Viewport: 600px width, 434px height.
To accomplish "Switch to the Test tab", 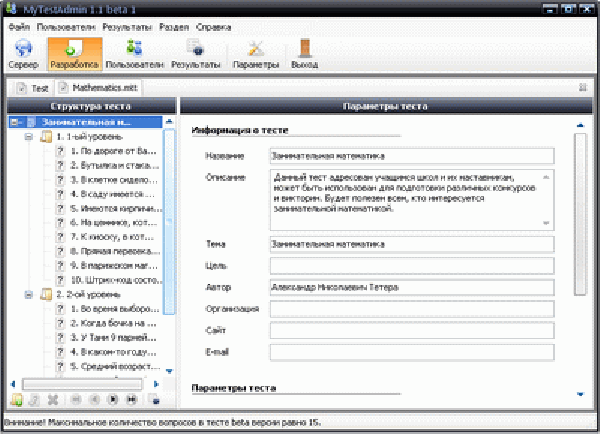I will (x=32, y=88).
